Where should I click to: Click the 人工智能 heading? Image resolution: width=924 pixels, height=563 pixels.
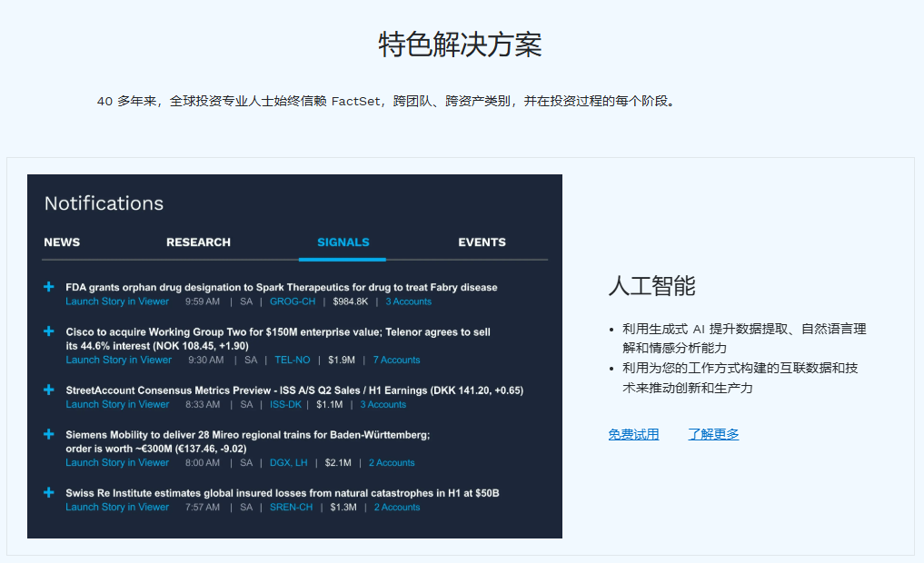pos(651,286)
